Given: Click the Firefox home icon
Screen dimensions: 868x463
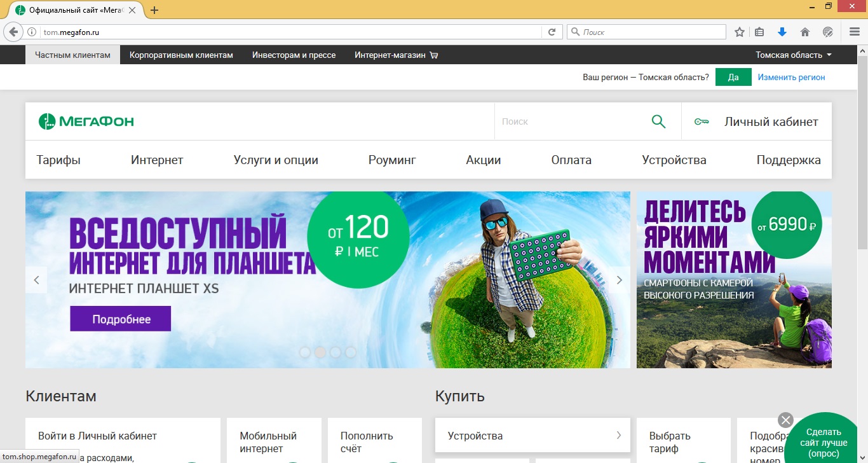Looking at the screenshot, I should 804,31.
